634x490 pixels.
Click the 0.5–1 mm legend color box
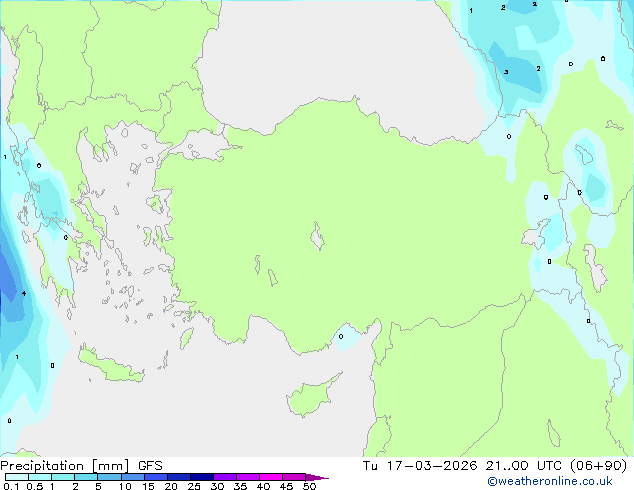coord(40,477)
